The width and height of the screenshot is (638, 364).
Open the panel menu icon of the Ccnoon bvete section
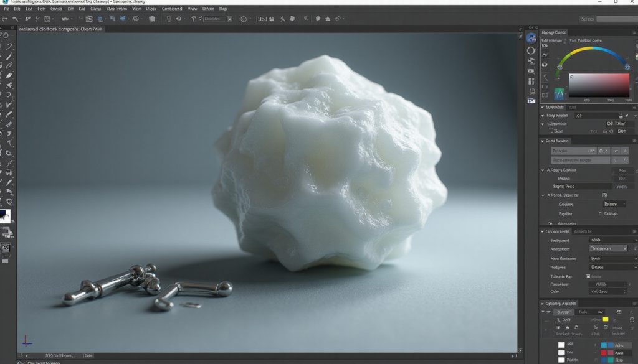(x=634, y=231)
